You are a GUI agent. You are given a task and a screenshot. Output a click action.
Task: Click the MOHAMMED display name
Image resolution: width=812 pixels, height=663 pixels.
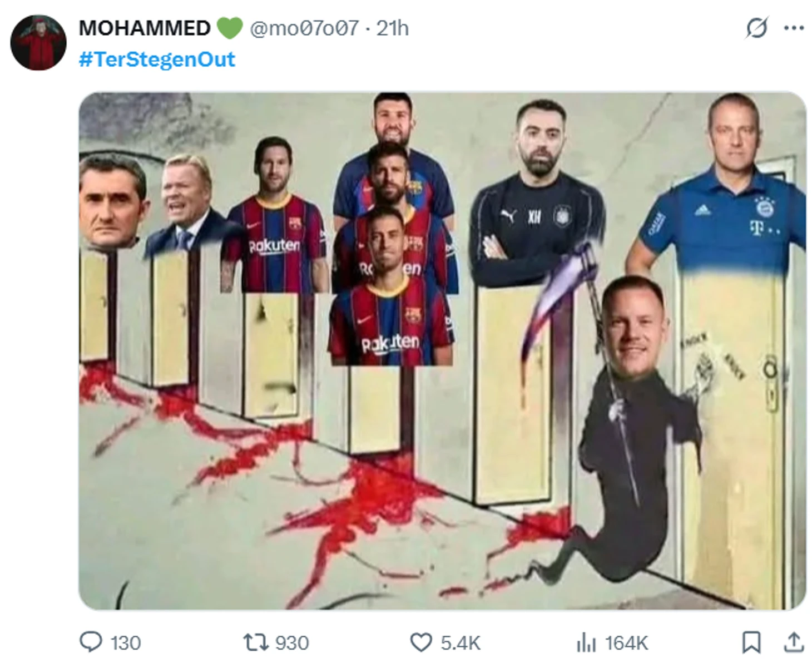[x=144, y=28]
